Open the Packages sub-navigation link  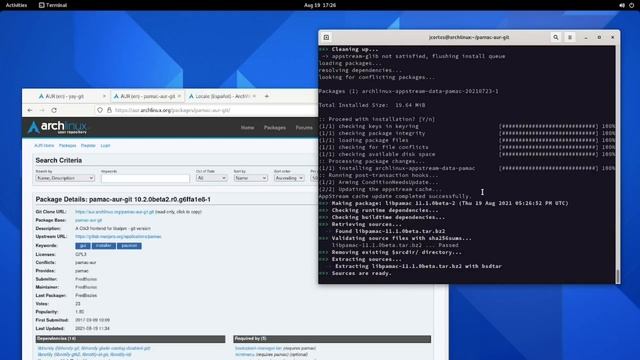coord(67,146)
